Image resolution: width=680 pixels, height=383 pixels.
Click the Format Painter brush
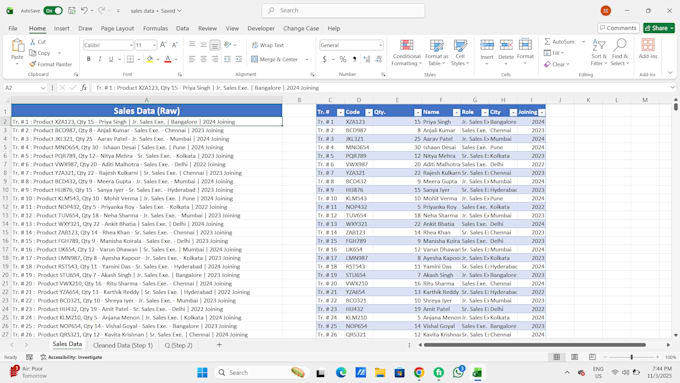click(33, 64)
